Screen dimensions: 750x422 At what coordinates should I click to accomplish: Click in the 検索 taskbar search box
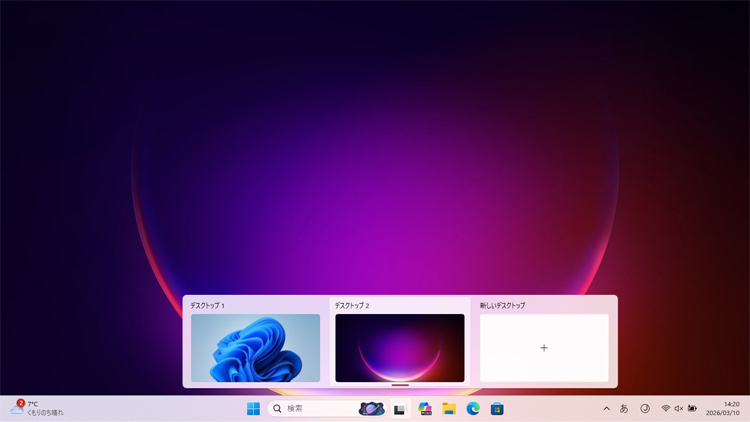315,408
